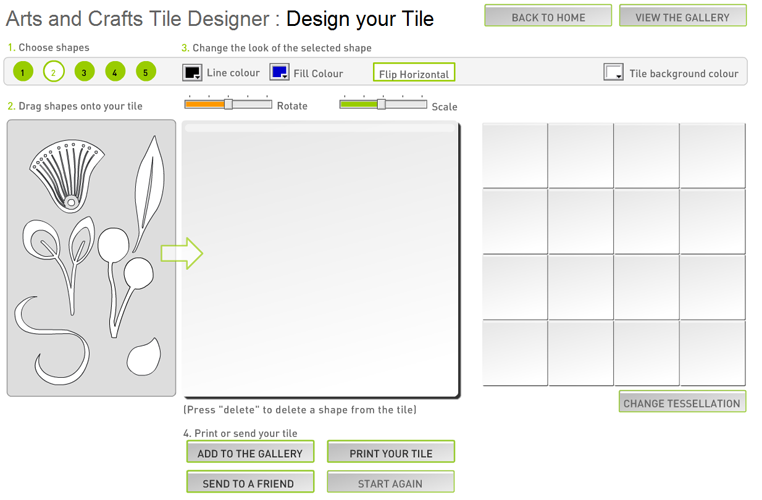
Task: Click the Flip Horizontal button
Action: [414, 72]
